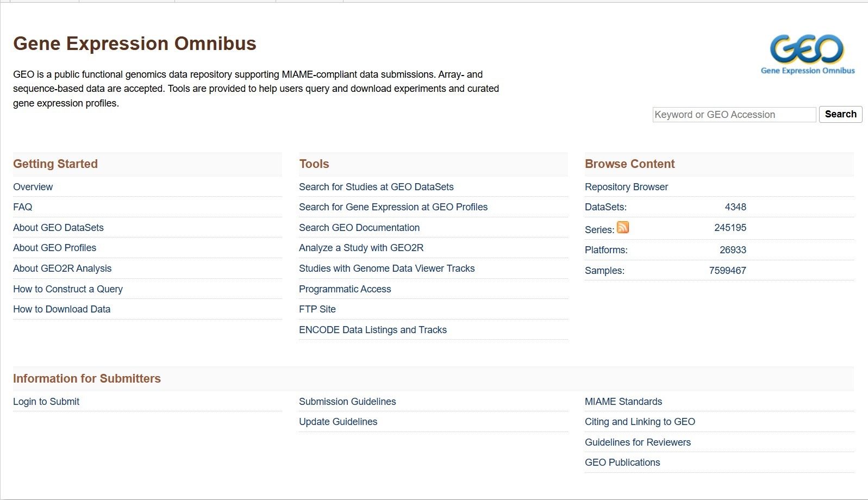Visit the FTP Site link
This screenshot has height=500, width=868.
317,309
